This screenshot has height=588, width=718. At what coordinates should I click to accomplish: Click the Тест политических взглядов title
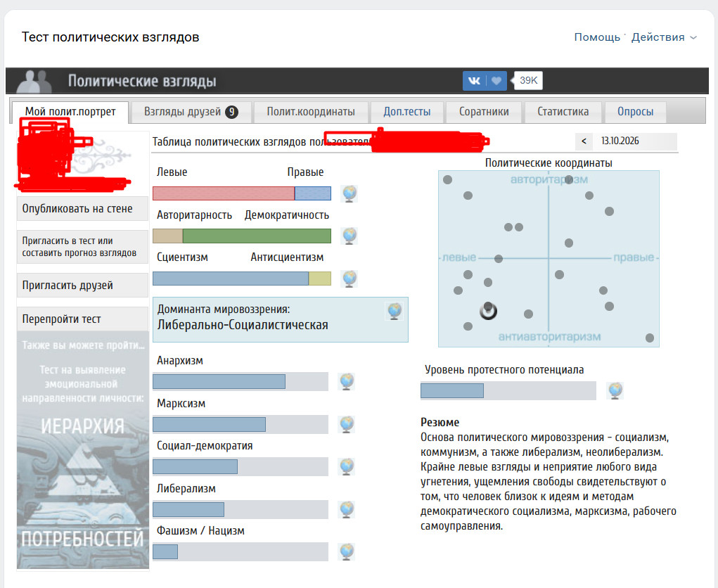click(110, 37)
